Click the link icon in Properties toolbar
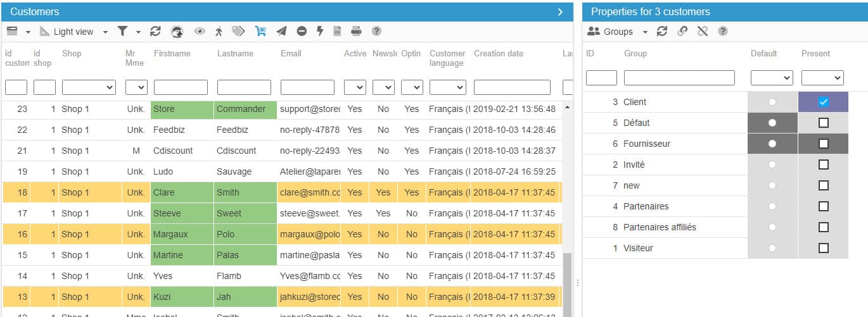This screenshot has height=317, width=868. click(682, 31)
